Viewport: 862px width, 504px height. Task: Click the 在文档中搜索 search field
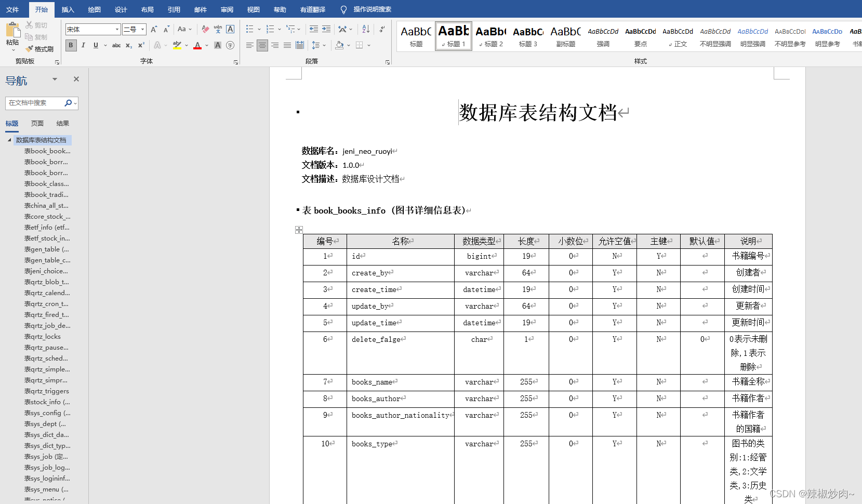pos(35,103)
